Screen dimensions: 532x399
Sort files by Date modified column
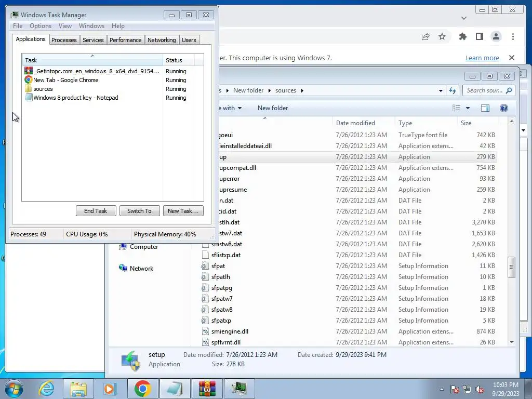[x=363, y=123]
